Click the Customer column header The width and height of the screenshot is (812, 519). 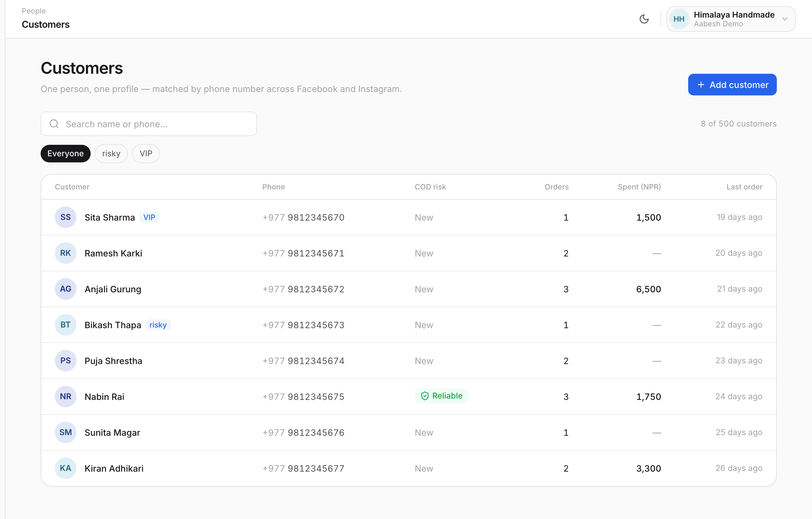(x=72, y=187)
